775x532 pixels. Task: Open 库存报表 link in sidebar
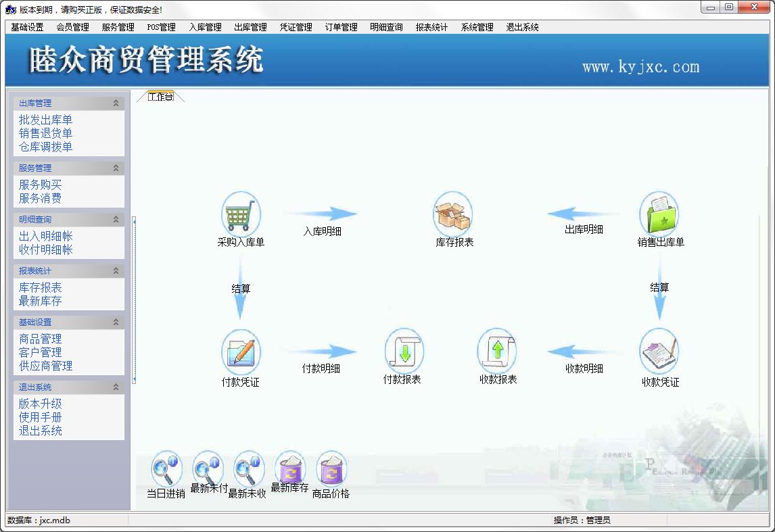point(40,287)
